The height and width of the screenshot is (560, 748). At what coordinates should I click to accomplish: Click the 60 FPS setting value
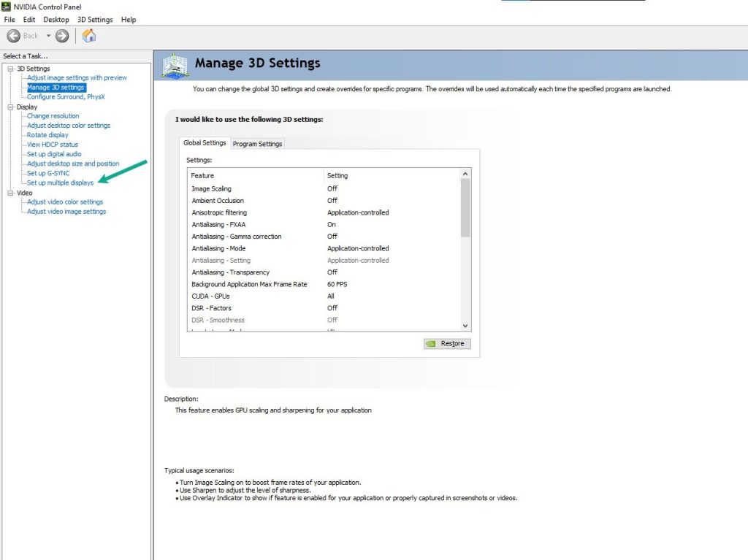pos(337,284)
